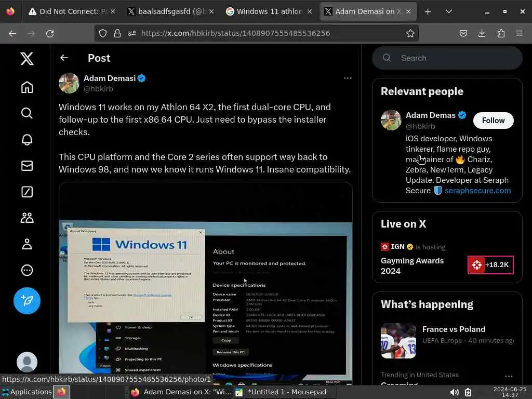Click into the X Search field
The image size is (532, 399).
click(x=447, y=58)
